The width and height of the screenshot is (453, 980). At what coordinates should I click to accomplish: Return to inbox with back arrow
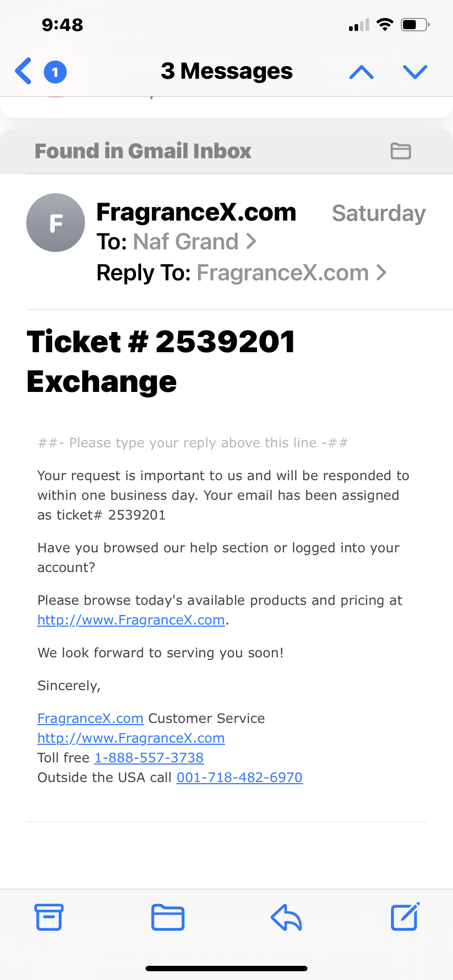click(x=23, y=70)
